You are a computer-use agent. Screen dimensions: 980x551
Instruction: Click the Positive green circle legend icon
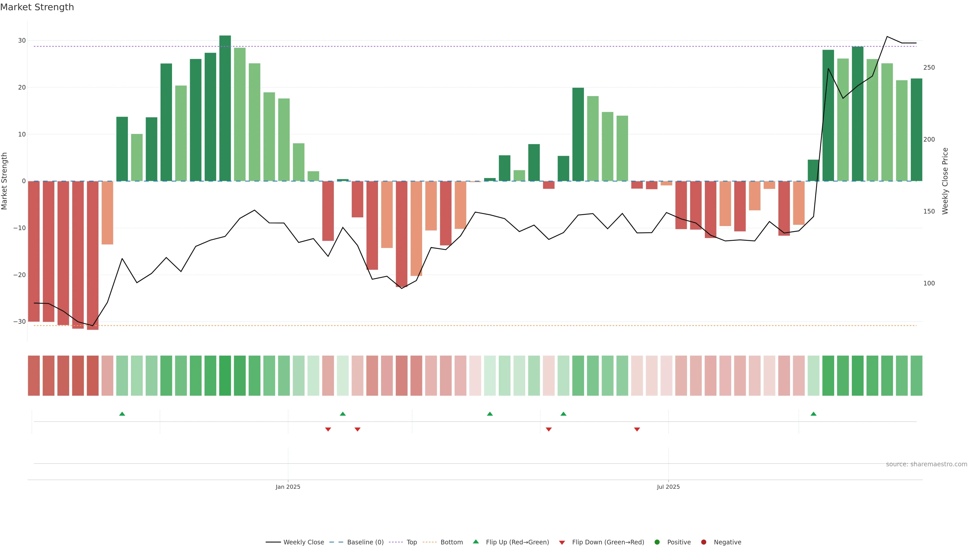(657, 542)
